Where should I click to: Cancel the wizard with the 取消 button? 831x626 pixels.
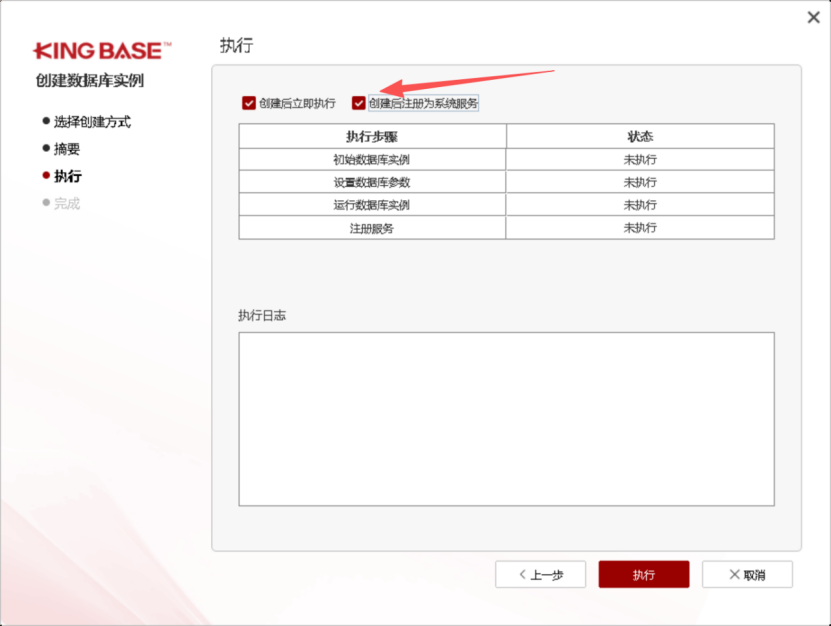tap(747, 575)
